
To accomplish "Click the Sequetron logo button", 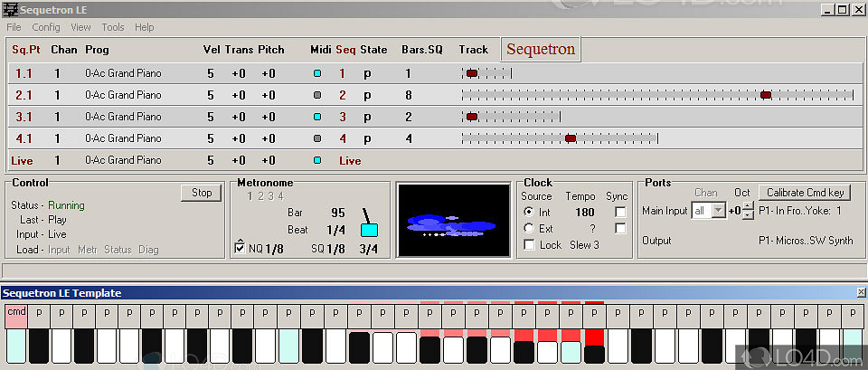I will [541, 49].
